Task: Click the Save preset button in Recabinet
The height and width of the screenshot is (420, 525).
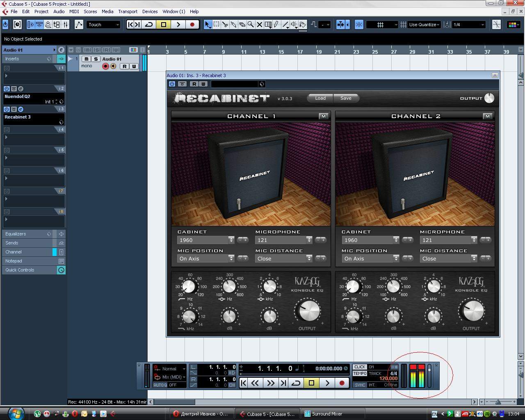Action: click(346, 98)
